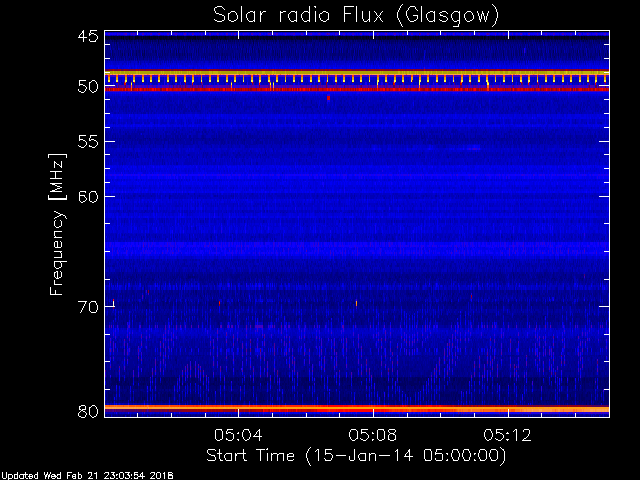
Task: Click the orange spot at 70 MHz near 05:08
Action: 357,302
